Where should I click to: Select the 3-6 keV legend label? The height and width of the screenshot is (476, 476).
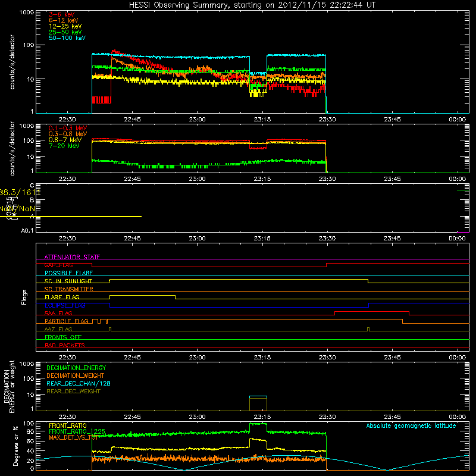pyautogui.click(x=61, y=14)
